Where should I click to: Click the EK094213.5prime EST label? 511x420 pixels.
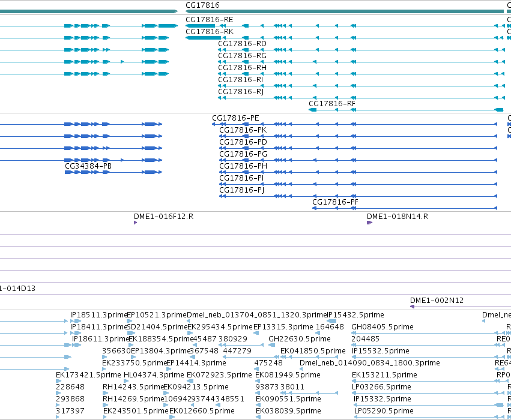tap(196, 387)
